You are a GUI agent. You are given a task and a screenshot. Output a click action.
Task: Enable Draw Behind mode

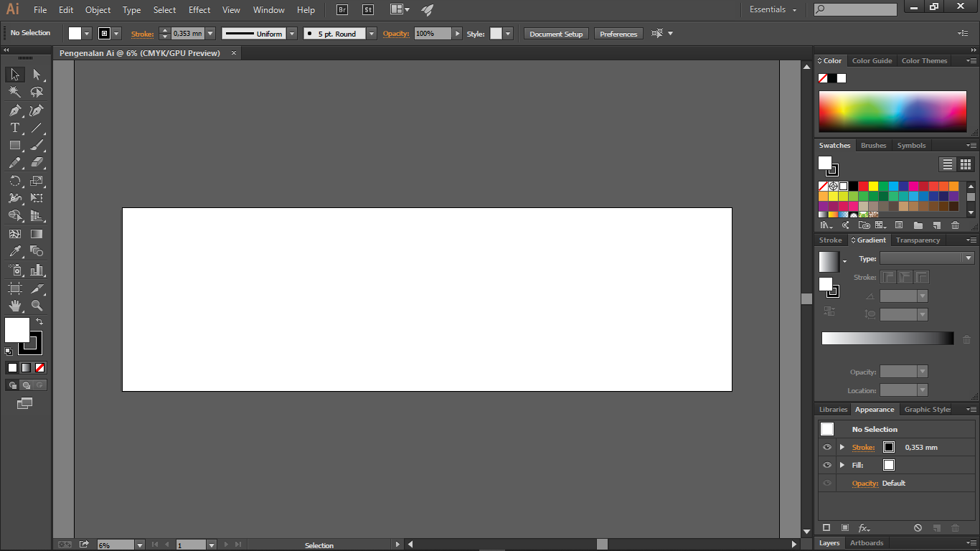26,385
